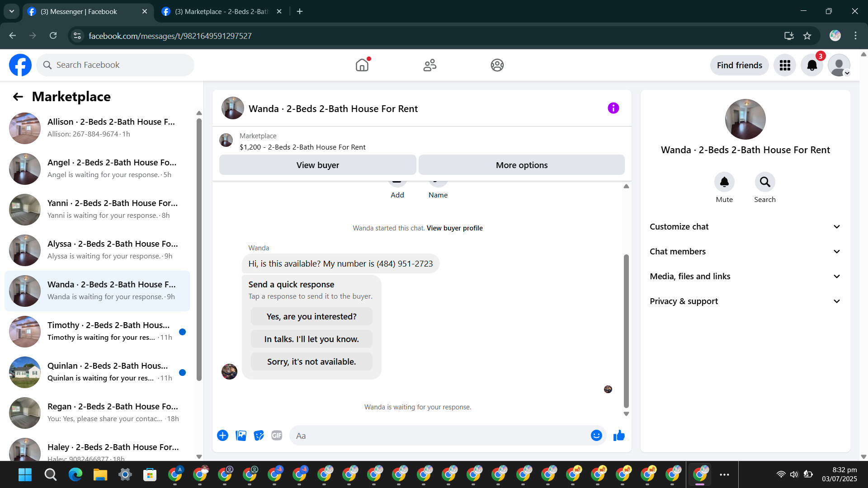
Task: Switch to the Marketplace browser tab
Action: pos(222,12)
